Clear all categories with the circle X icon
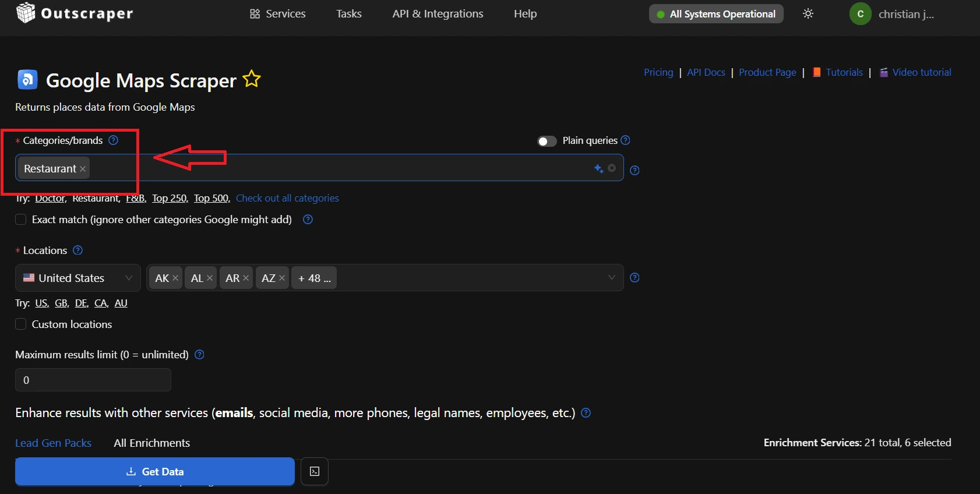 (x=612, y=168)
